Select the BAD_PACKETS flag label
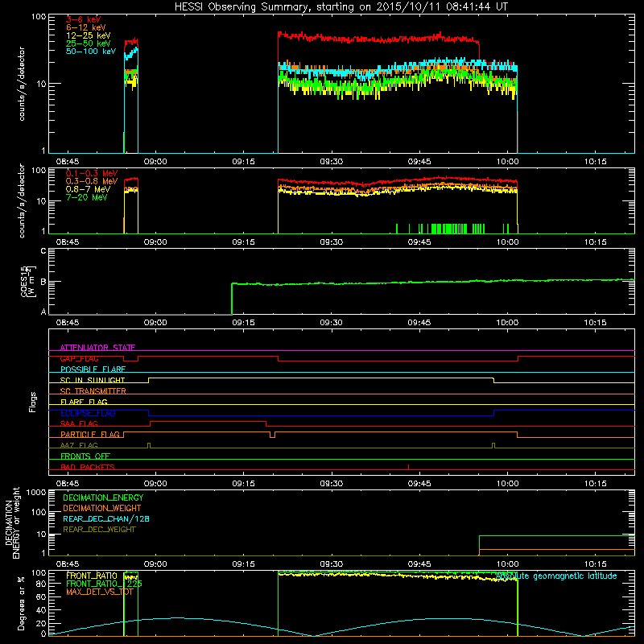 click(88, 467)
